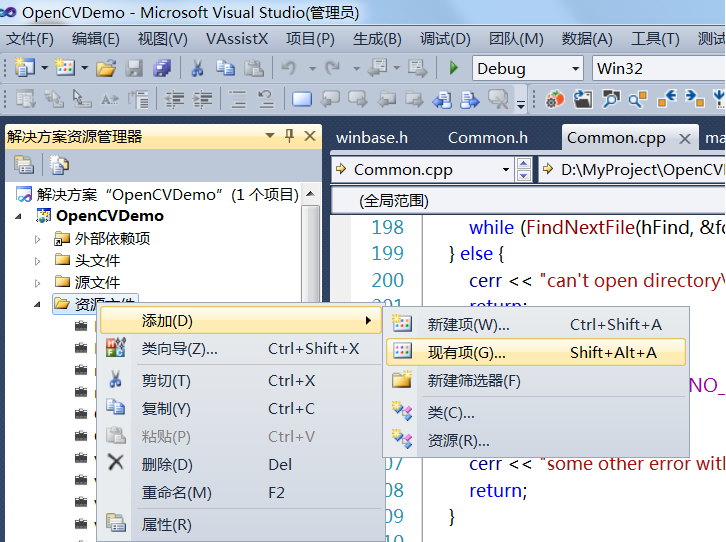
Task: Collapse the OpenCVDemo project node
Action: click(18, 216)
